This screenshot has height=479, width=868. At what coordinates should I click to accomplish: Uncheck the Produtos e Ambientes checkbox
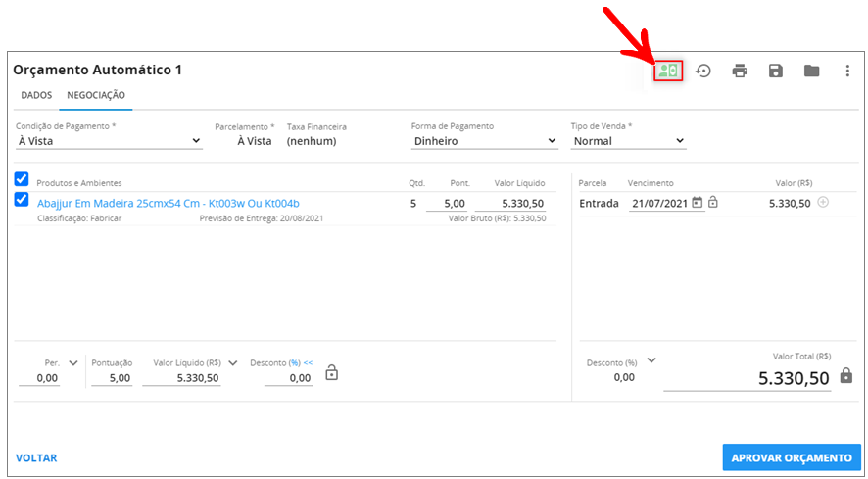[22, 179]
